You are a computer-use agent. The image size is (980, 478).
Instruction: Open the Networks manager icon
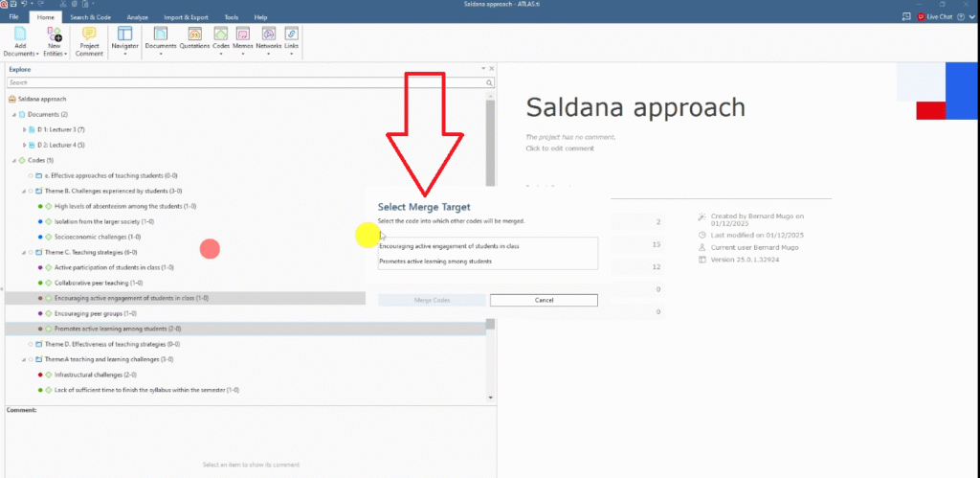tap(268, 35)
